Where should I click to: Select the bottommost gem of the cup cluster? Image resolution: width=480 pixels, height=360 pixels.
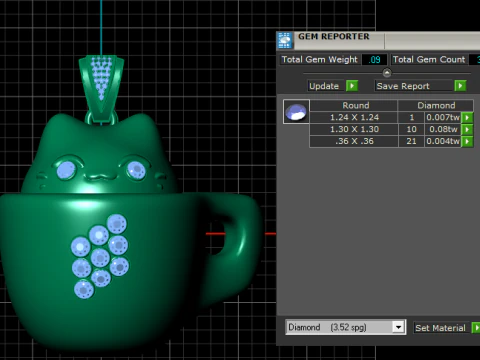pyautogui.click(x=84, y=289)
